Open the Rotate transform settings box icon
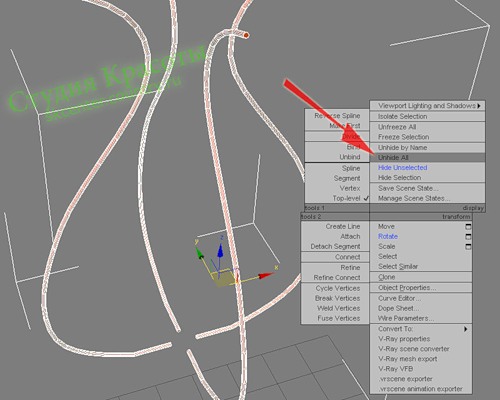The height and width of the screenshot is (400, 500). pyautogui.click(x=468, y=237)
